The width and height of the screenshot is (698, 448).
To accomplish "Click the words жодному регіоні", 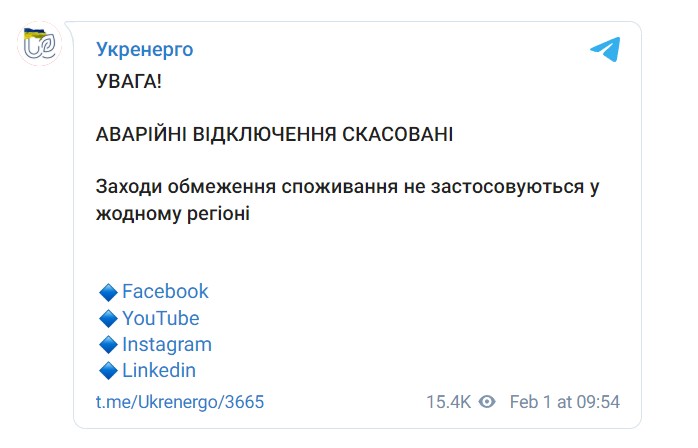I will pyautogui.click(x=171, y=212).
